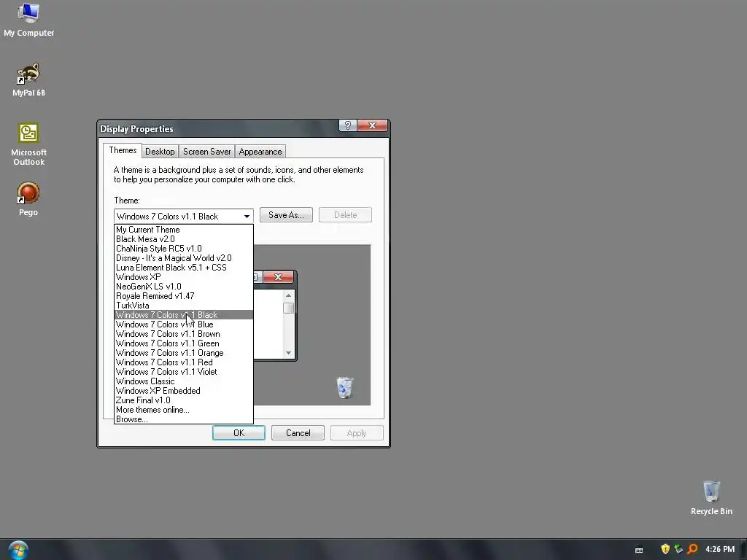Click preview window scrollbar down arrow
Screen dimensions: 747x560
pos(288,353)
